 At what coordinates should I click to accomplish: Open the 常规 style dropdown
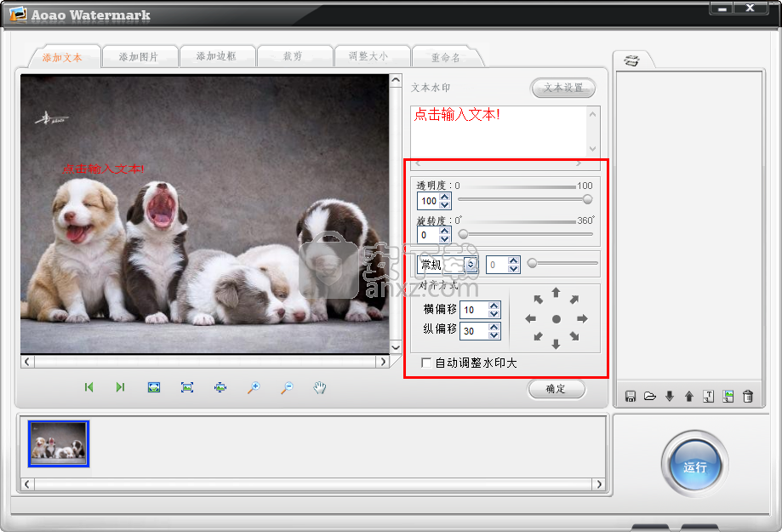pyautogui.click(x=471, y=265)
